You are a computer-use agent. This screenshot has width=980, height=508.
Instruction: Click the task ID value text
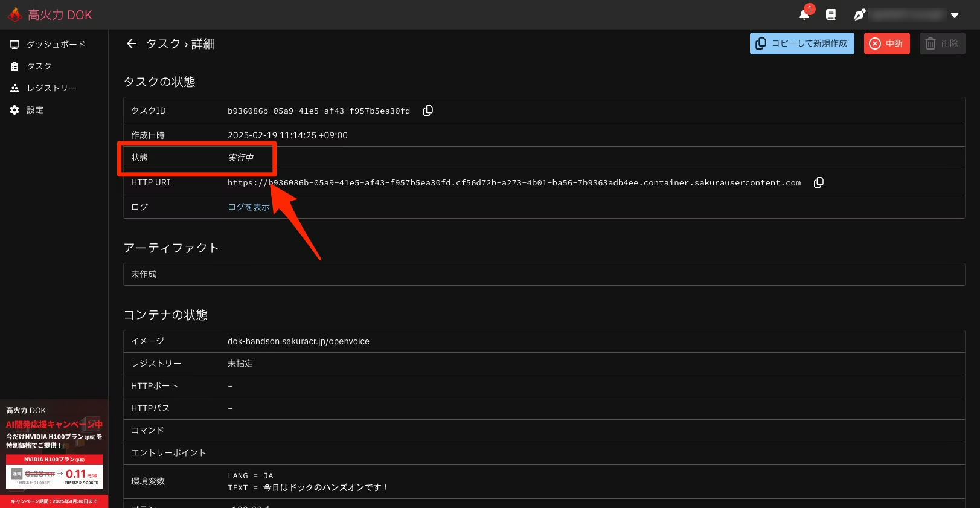point(319,111)
